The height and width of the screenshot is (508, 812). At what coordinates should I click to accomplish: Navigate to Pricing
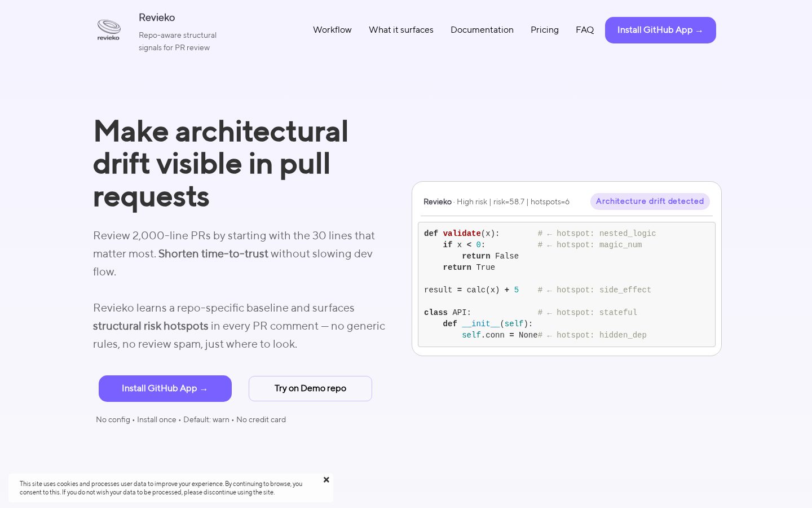point(545,30)
